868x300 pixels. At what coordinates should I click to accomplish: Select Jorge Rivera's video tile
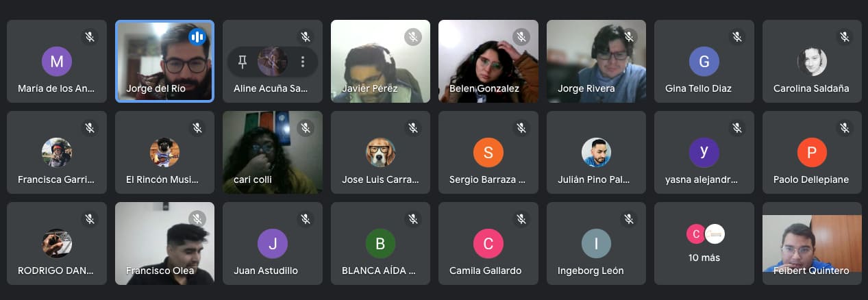596,61
